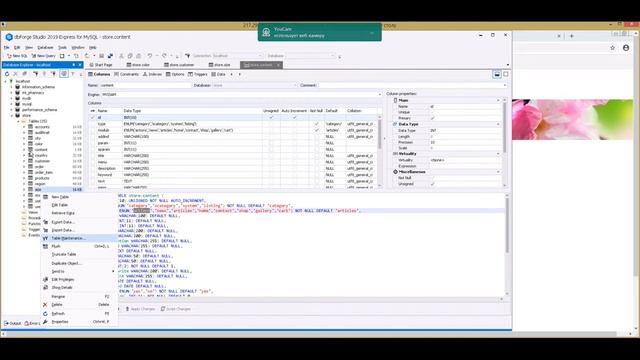
Task: Toggle the Not Null checkbox under Miscellaneous
Action: [433, 178]
